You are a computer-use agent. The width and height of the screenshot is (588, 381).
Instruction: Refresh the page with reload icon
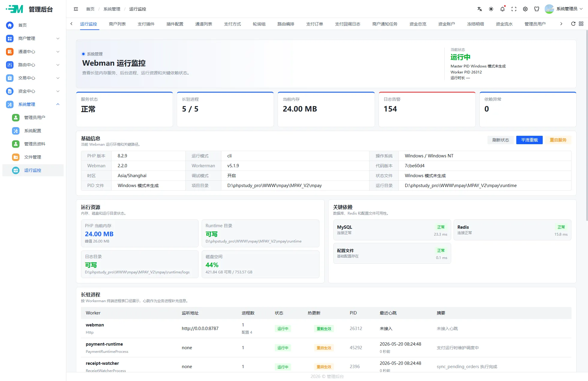tap(573, 24)
